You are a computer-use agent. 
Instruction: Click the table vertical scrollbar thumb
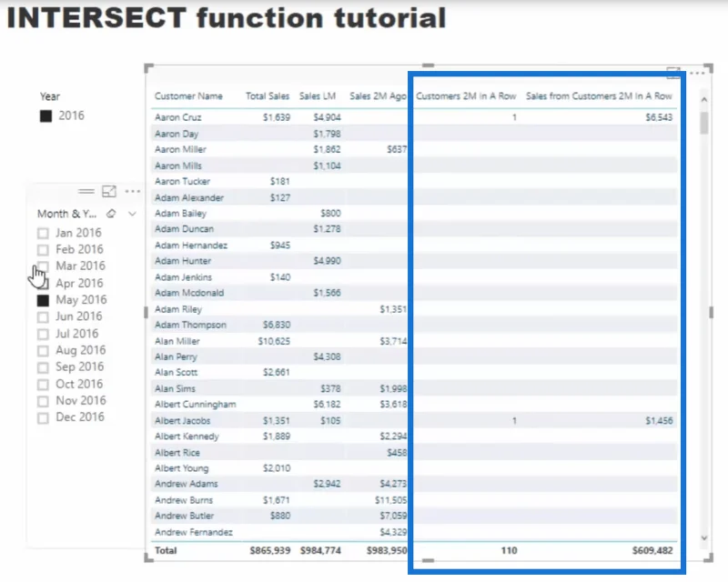[703, 123]
